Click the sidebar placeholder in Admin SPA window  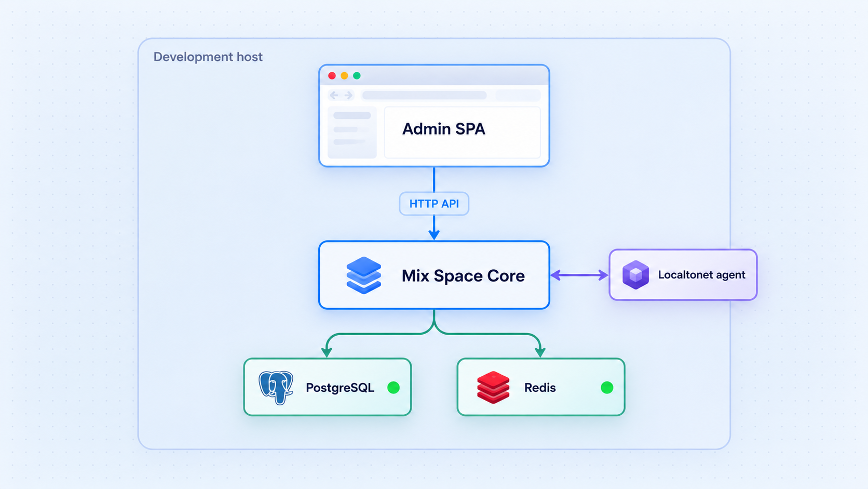click(x=352, y=133)
